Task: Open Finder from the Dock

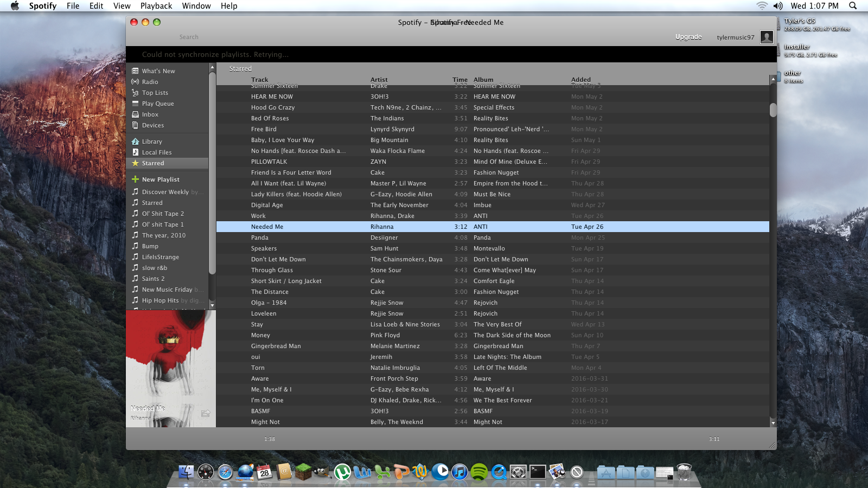Action: (x=186, y=472)
